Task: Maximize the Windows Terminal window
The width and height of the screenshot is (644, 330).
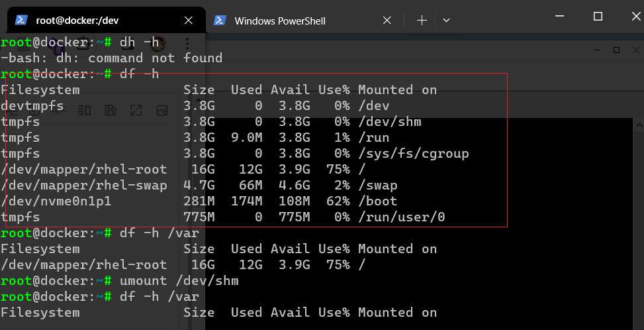Action: click(598, 17)
